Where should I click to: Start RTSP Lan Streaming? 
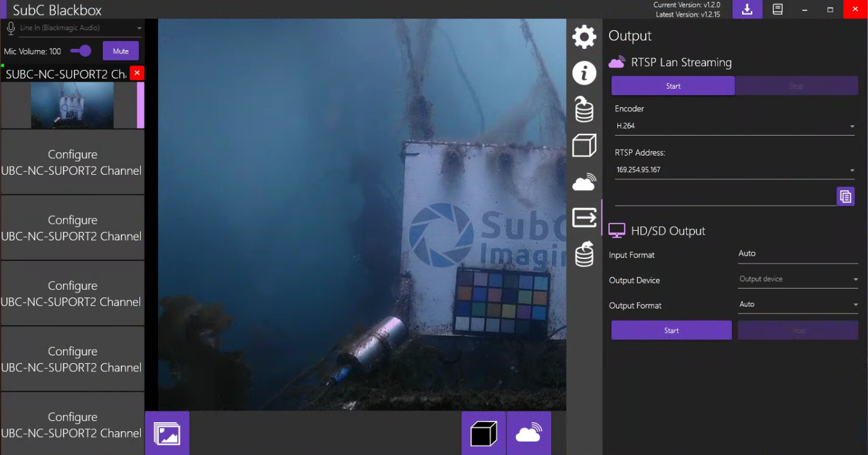673,86
